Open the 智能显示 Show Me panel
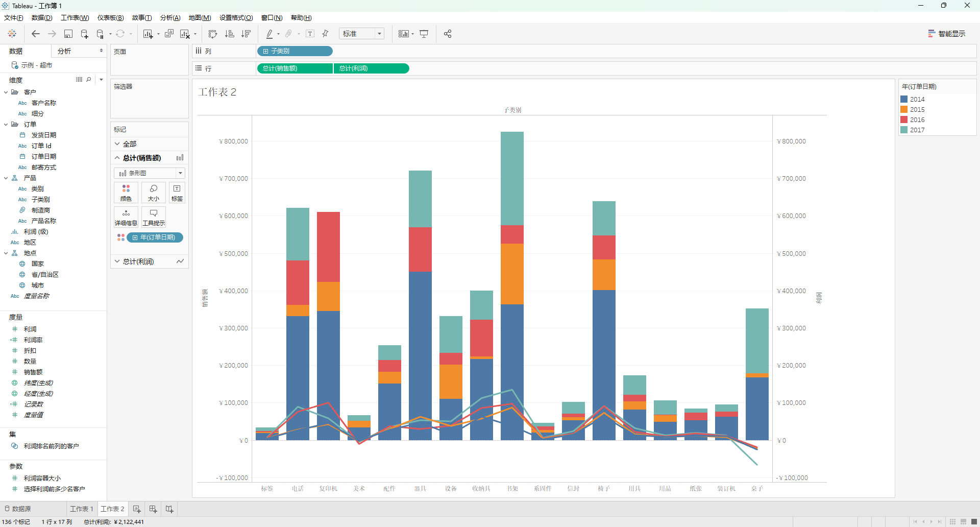Screen dimensions: 980x527 (x=946, y=34)
